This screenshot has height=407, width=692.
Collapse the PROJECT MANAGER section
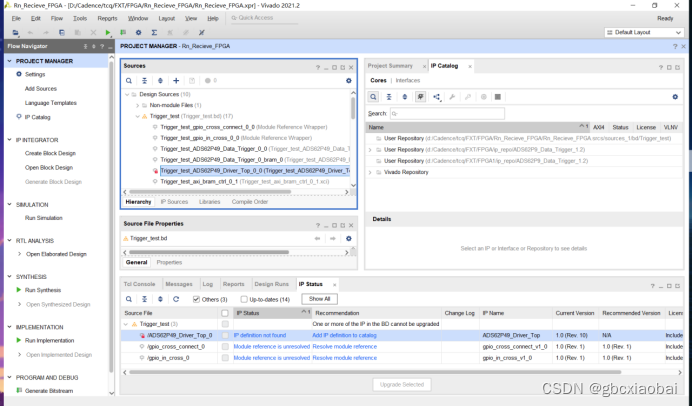[9, 61]
